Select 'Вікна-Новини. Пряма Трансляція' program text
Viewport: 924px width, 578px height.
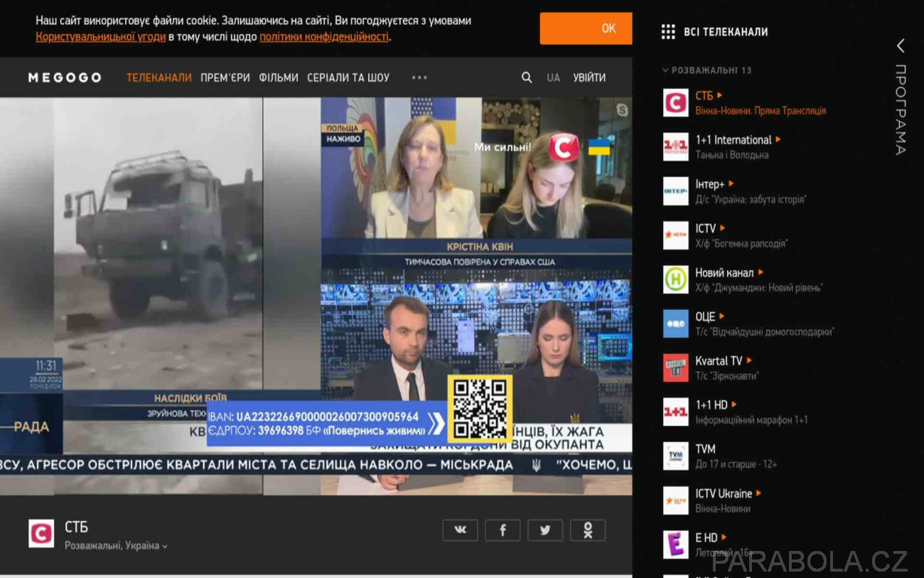pos(761,111)
